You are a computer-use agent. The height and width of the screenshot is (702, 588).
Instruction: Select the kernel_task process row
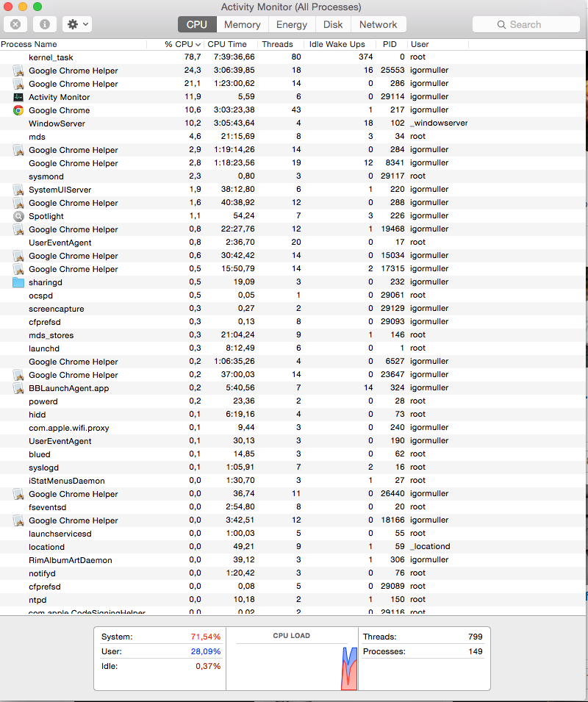pyautogui.click(x=293, y=57)
